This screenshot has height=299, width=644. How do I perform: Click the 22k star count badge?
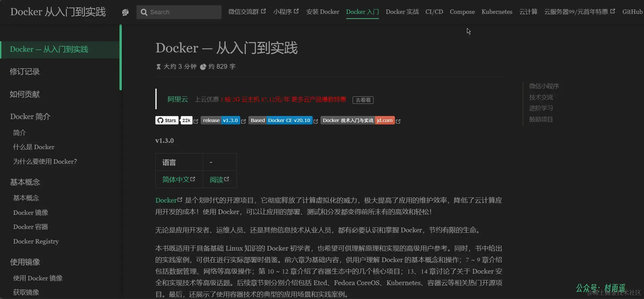click(186, 120)
